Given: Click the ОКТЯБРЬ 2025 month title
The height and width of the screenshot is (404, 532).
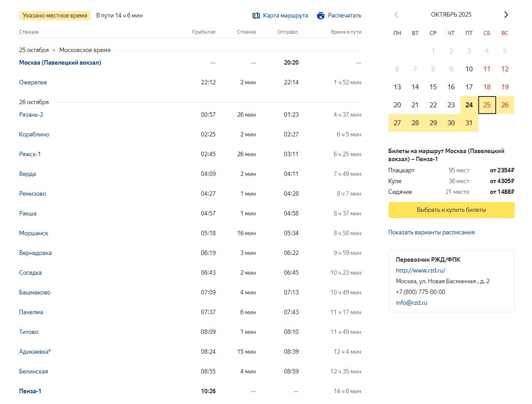Looking at the screenshot, I should pyautogui.click(x=451, y=15).
